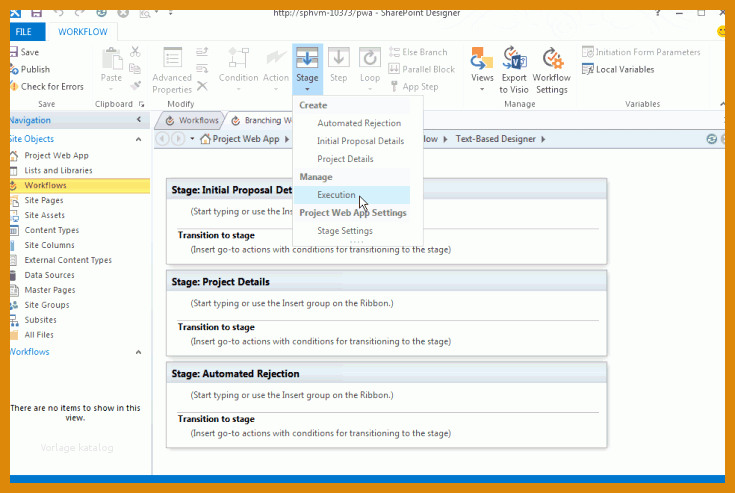Switch to the Branching workflow tab

pos(261,120)
